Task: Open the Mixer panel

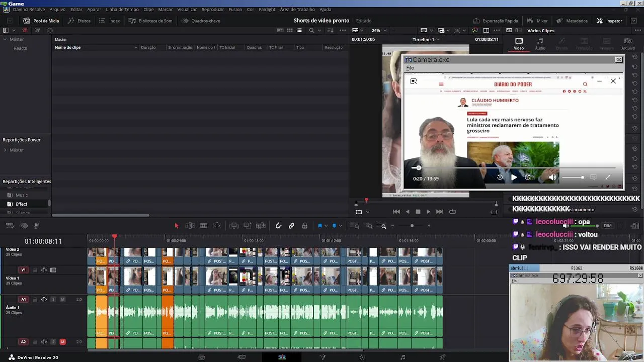Action: pyautogui.click(x=537, y=21)
